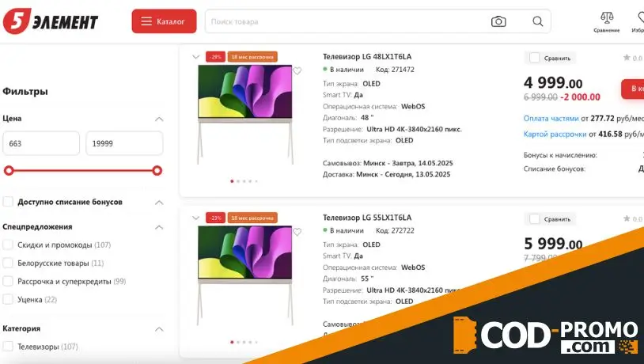Click the Фильтры heading

pos(25,91)
